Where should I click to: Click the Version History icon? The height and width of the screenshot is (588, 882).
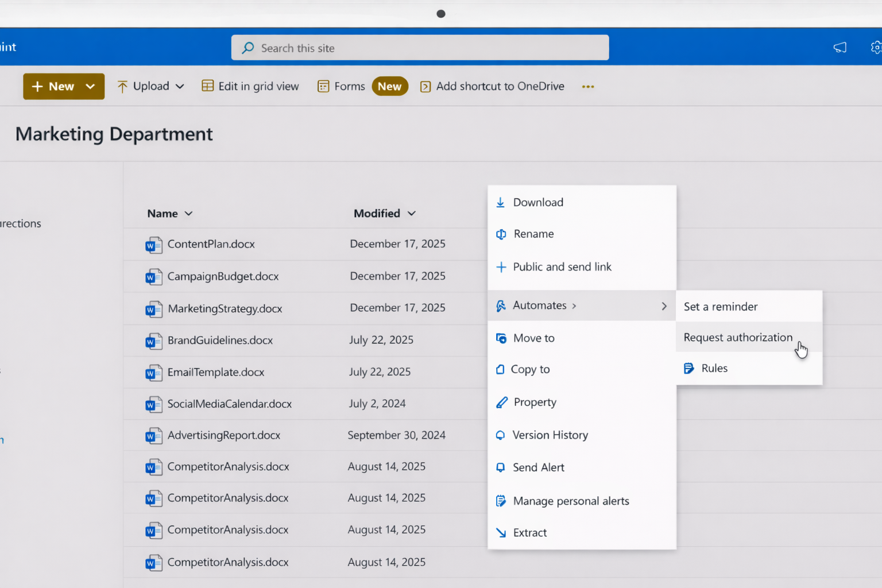pyautogui.click(x=501, y=435)
